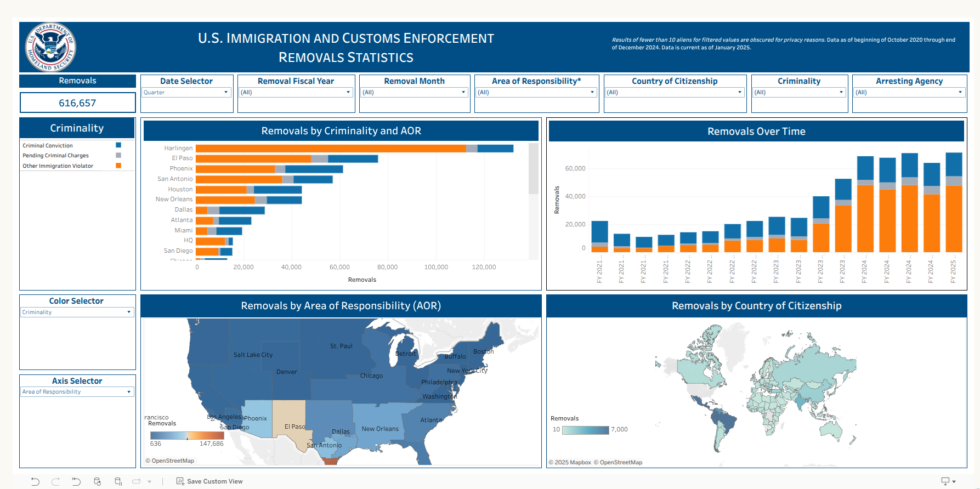Image resolution: width=980 pixels, height=489 pixels.
Task: Click the El Paso bar label
Action: coord(182,158)
